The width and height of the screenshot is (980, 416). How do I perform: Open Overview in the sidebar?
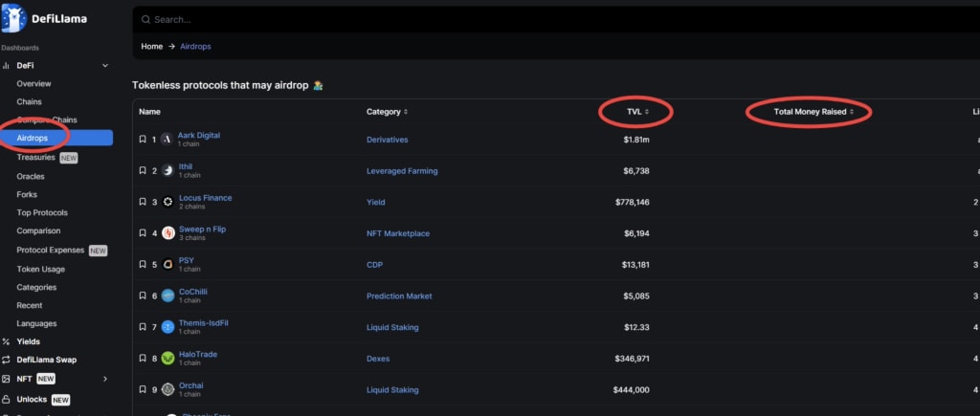click(x=33, y=84)
